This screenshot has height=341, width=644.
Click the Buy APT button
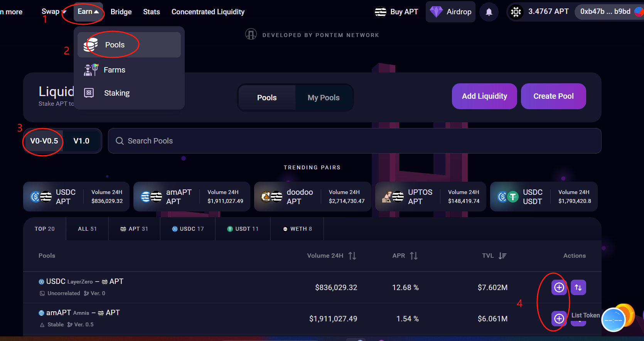pyautogui.click(x=396, y=12)
